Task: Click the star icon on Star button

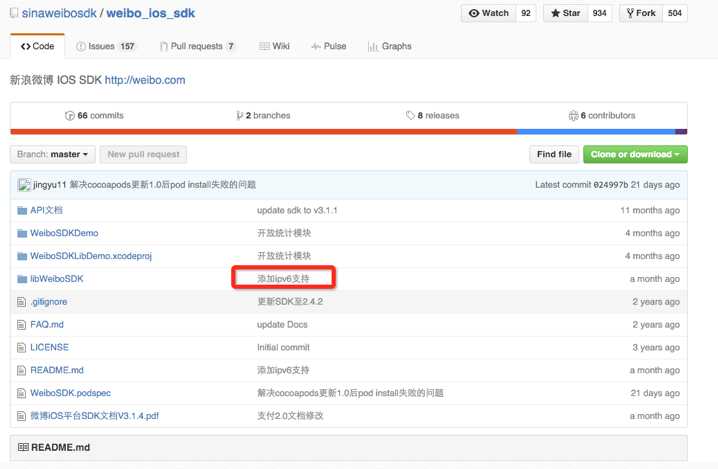Action: 555,13
